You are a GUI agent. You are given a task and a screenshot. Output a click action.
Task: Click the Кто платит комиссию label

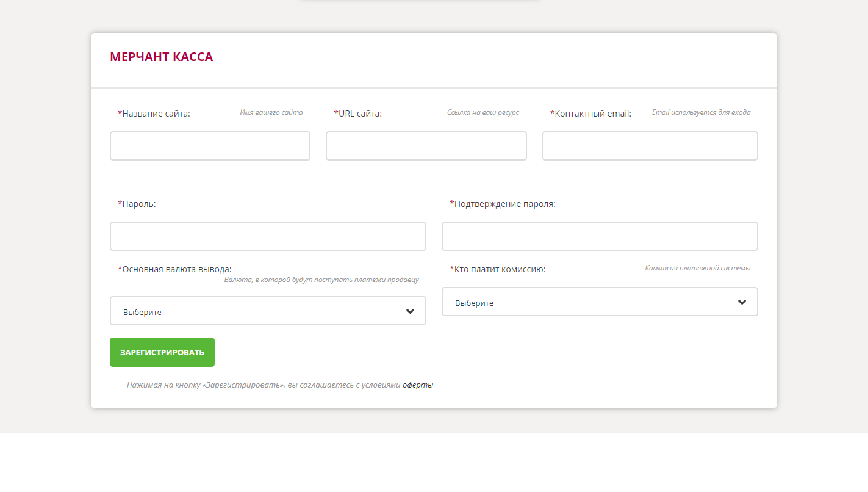tap(500, 269)
